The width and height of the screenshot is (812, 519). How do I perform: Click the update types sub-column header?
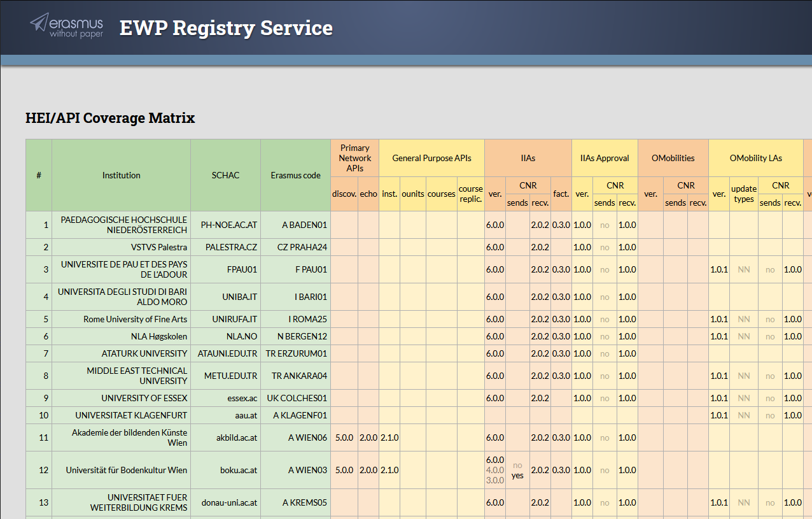point(743,194)
